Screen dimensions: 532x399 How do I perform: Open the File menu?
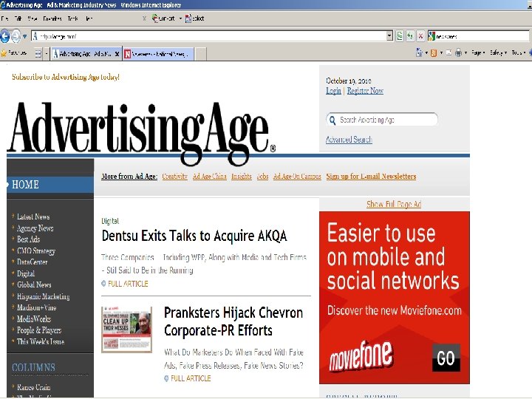4,18
